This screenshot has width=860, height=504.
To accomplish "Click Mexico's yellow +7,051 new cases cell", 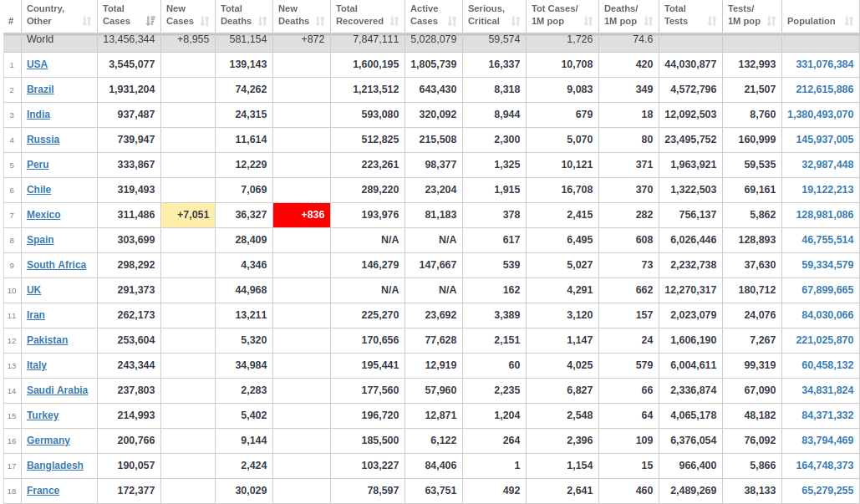I will (188, 215).
